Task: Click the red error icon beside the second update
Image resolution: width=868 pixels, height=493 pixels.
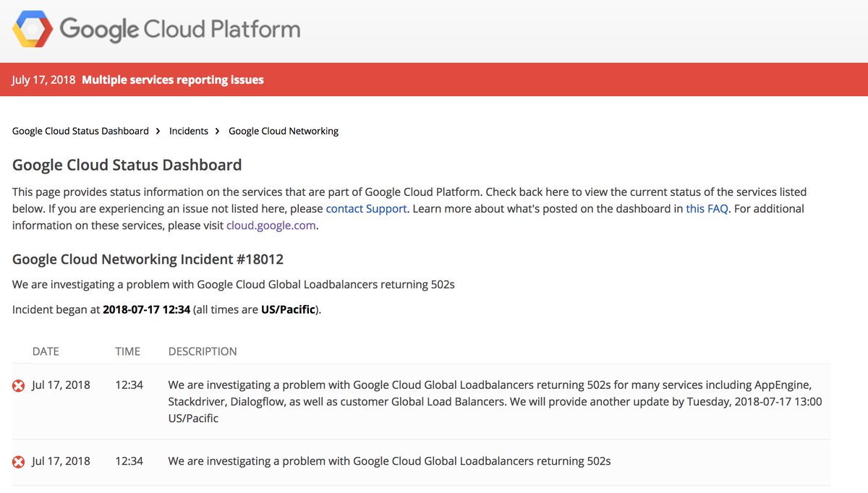Action: 17,461
